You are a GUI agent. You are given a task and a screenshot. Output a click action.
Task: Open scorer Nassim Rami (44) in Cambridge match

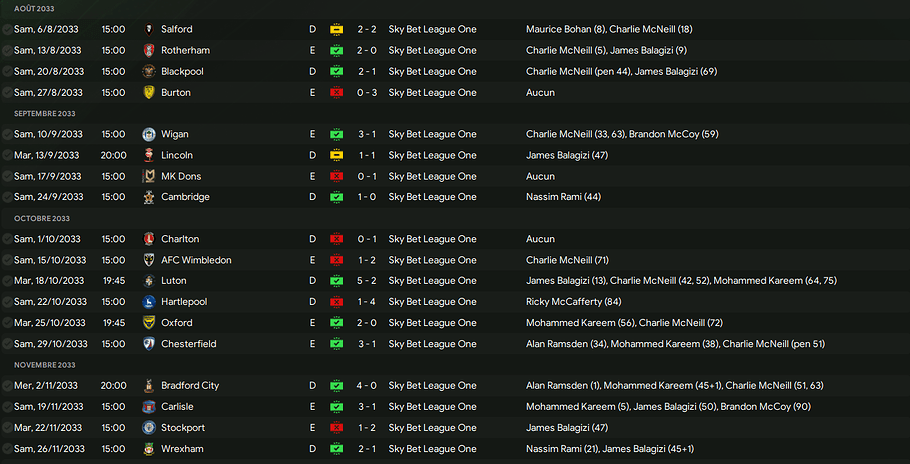pyautogui.click(x=563, y=197)
